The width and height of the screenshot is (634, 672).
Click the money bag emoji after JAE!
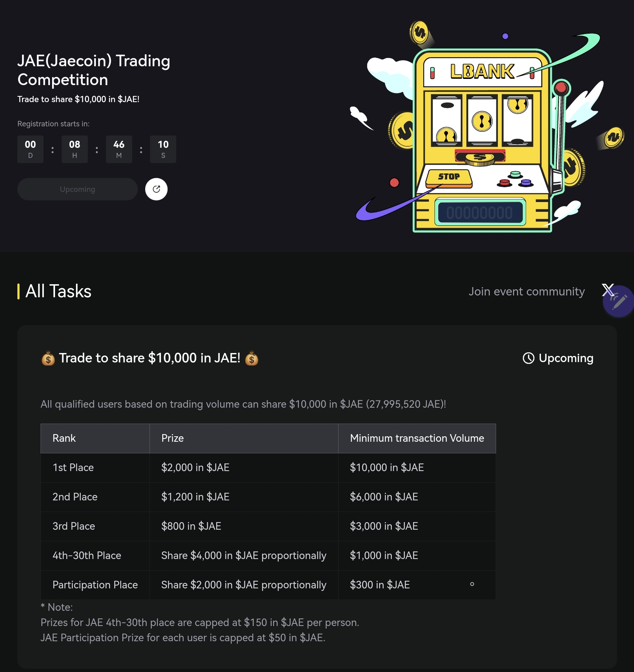click(252, 358)
